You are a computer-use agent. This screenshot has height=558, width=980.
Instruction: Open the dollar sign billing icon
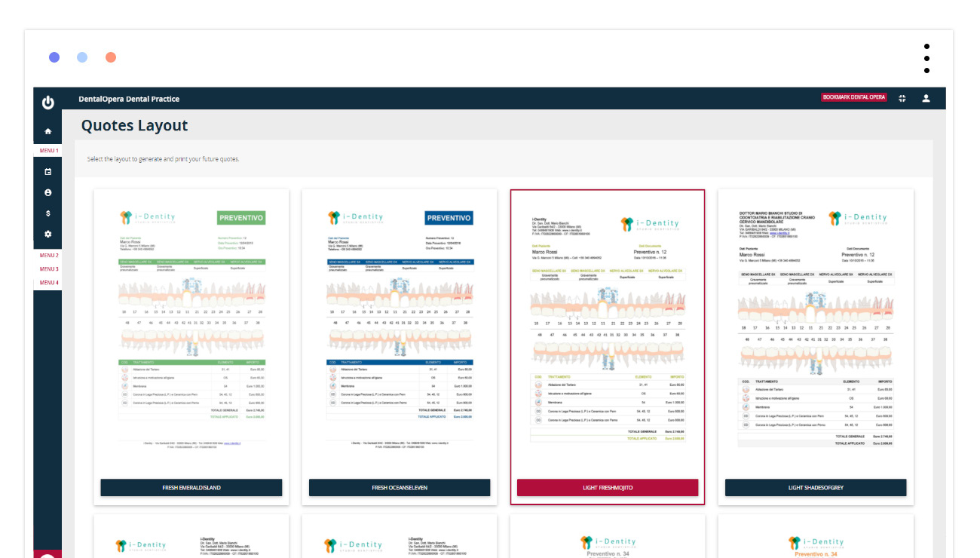point(48,213)
